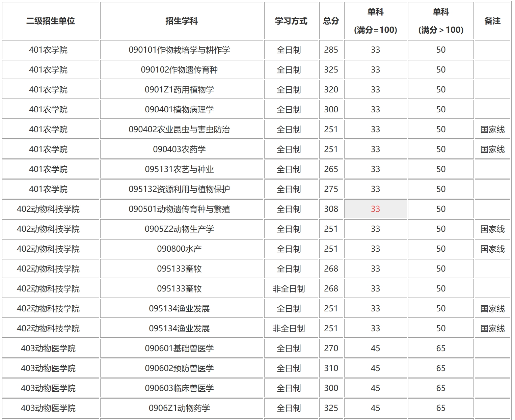The image size is (515, 420).
Task: Select the 0901Z1药用植物学 subject cell
Action: (x=181, y=89)
